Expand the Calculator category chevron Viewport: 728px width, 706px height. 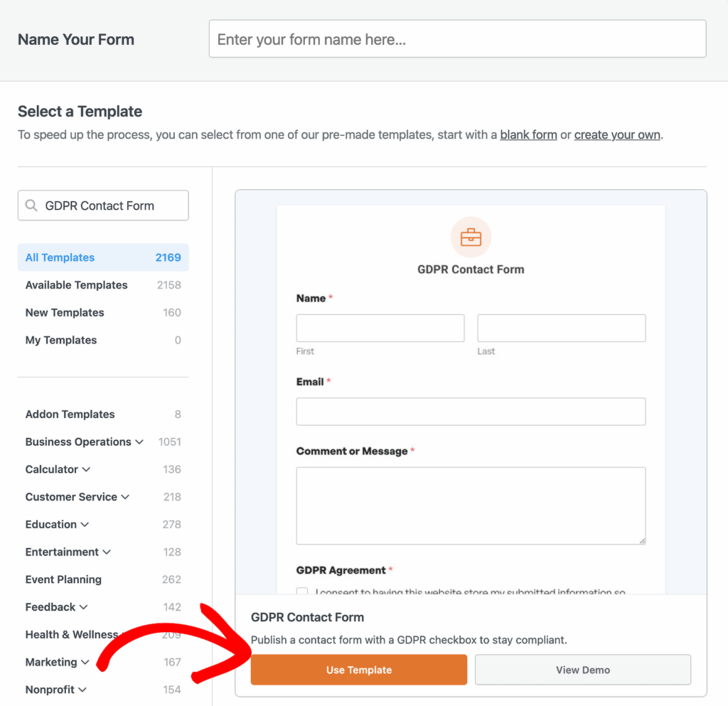[86, 469]
